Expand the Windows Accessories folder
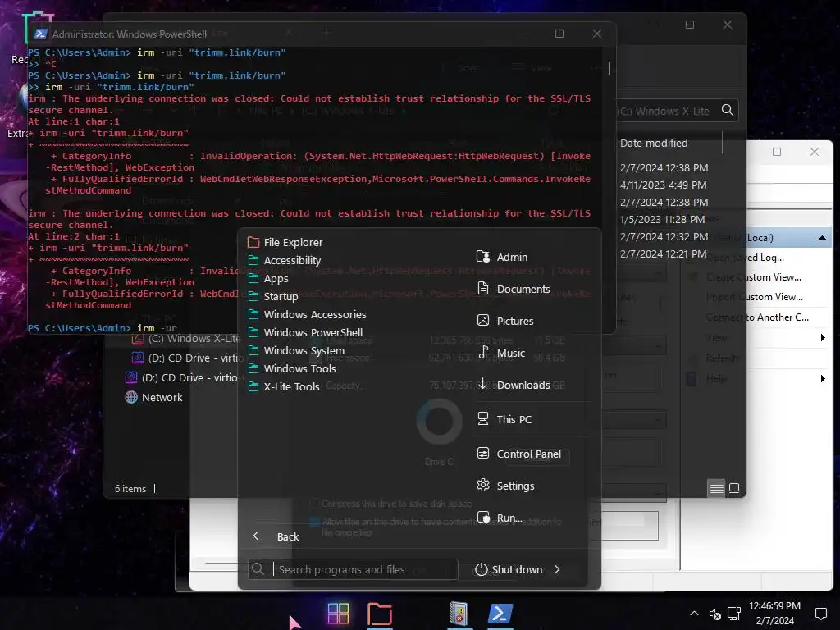Image resolution: width=840 pixels, height=630 pixels. (x=308, y=314)
